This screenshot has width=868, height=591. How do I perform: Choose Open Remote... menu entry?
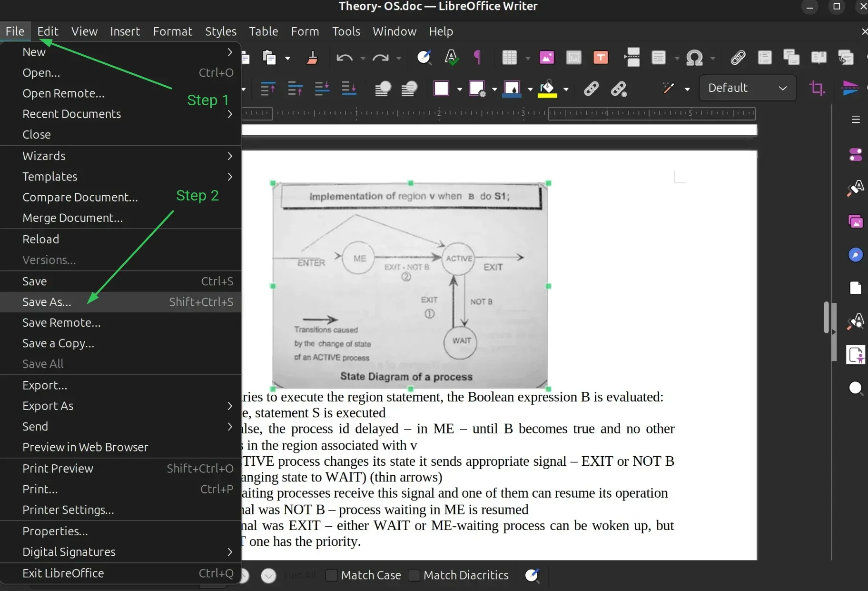[x=120, y=93]
